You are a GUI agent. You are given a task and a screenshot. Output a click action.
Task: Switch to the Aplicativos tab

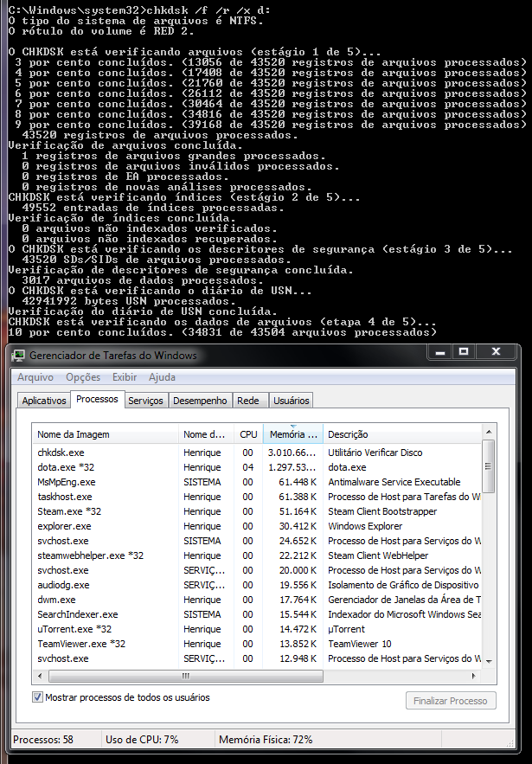pos(44,401)
